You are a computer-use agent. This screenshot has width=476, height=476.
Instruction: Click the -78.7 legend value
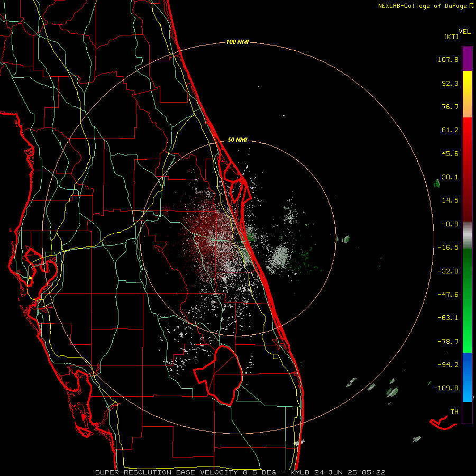click(x=448, y=342)
